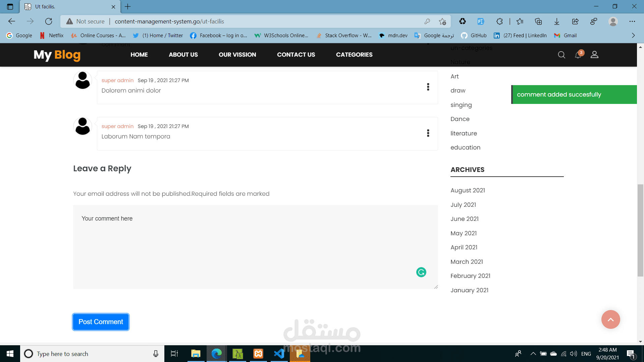
Task: Open the blog search icon
Action: 561,55
